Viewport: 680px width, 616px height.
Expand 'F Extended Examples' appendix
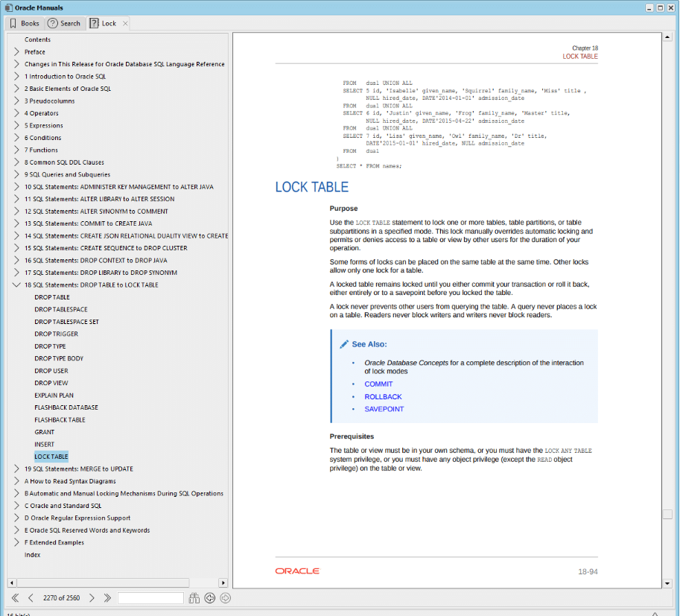click(x=16, y=542)
